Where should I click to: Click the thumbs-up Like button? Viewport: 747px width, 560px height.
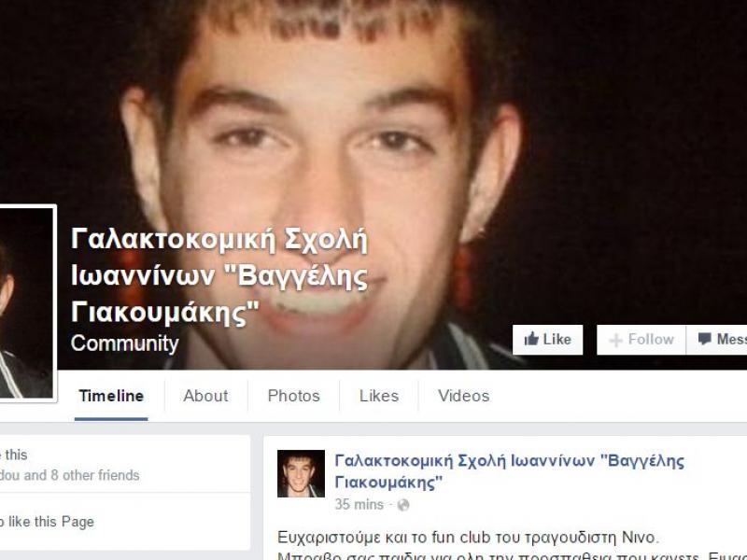547,340
